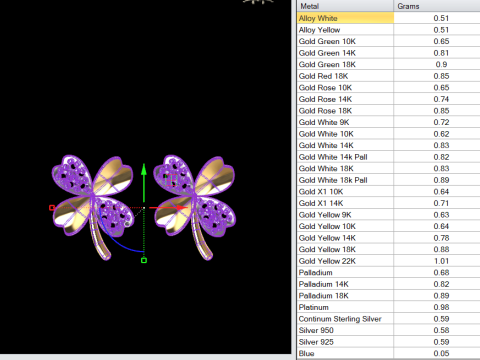Select the plain Palladium metal name

[315, 272]
